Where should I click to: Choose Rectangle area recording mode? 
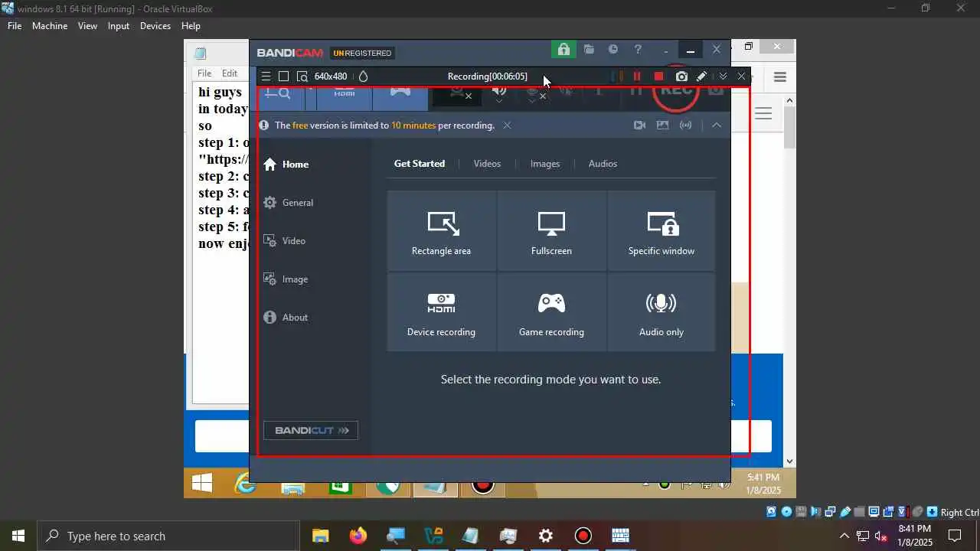click(x=442, y=231)
